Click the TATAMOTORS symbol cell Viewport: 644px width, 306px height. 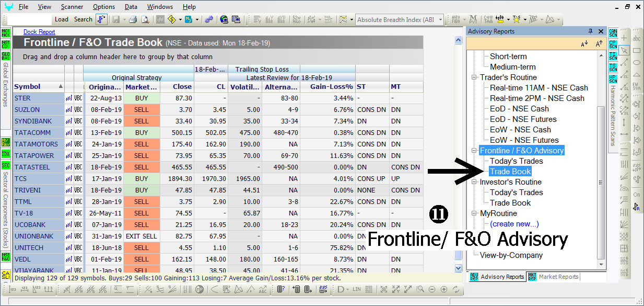click(x=39, y=144)
